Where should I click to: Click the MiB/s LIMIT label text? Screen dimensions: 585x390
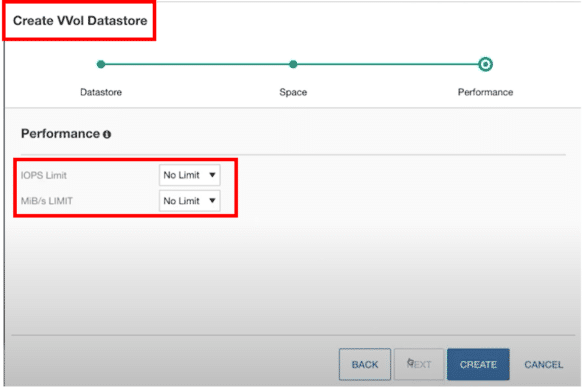coord(47,201)
